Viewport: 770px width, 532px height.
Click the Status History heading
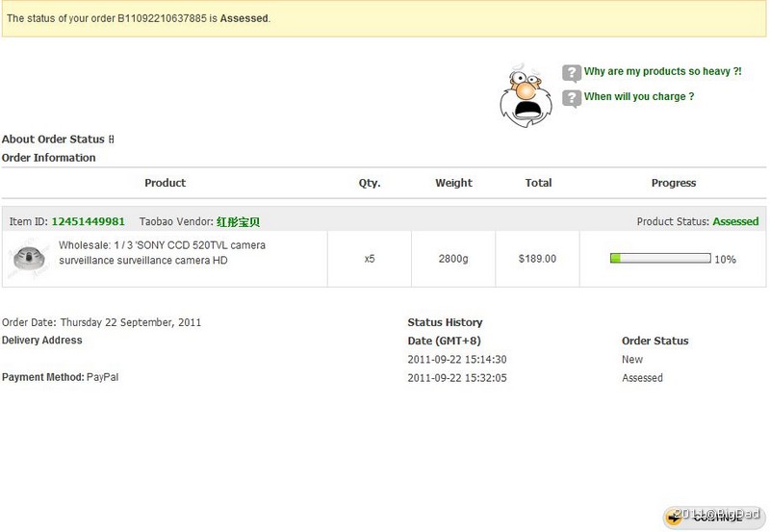coord(445,322)
